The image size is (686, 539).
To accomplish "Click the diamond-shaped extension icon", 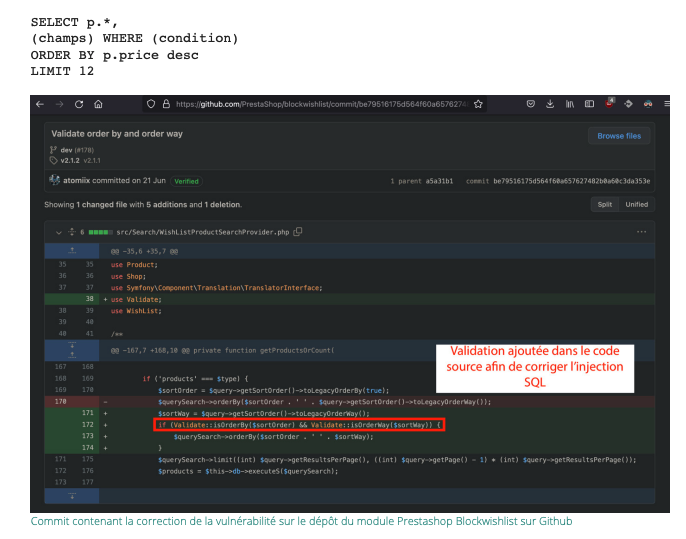I will pos(628,104).
